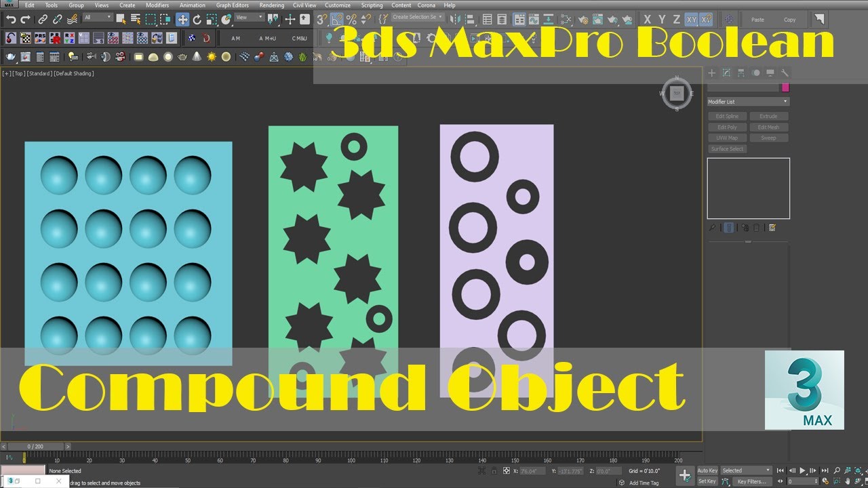The height and width of the screenshot is (488, 868).
Task: Toggle the Auto Key button
Action: coord(707,470)
